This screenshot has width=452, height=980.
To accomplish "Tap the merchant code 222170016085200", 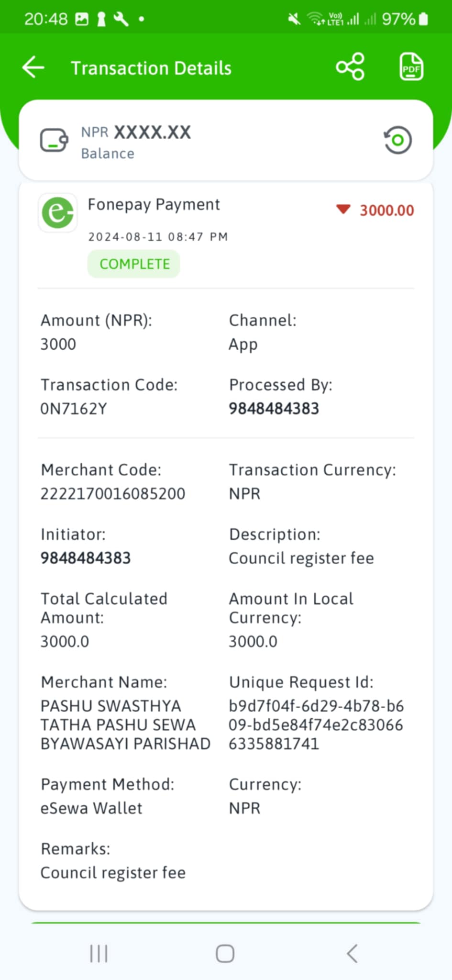I will point(113,493).
